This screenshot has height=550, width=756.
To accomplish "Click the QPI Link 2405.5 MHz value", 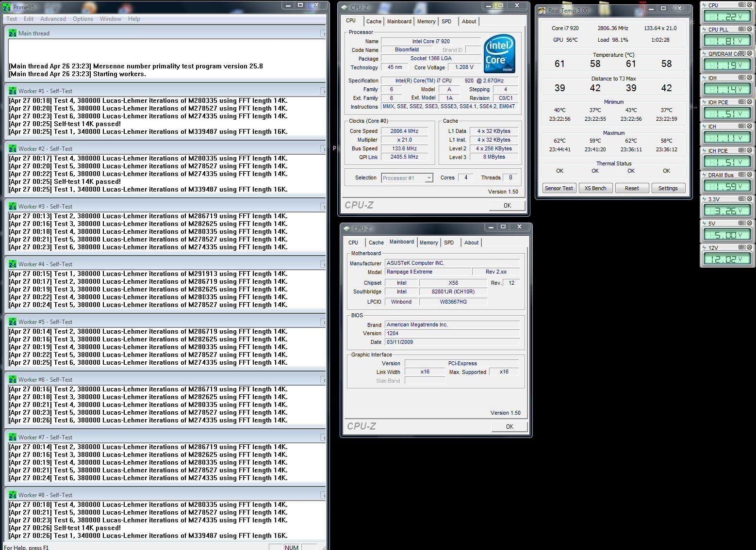I will click(404, 157).
